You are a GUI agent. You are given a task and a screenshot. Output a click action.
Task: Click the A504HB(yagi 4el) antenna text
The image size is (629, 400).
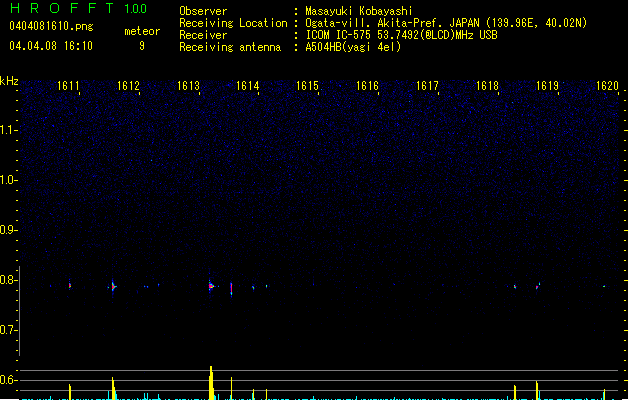[x=353, y=47]
